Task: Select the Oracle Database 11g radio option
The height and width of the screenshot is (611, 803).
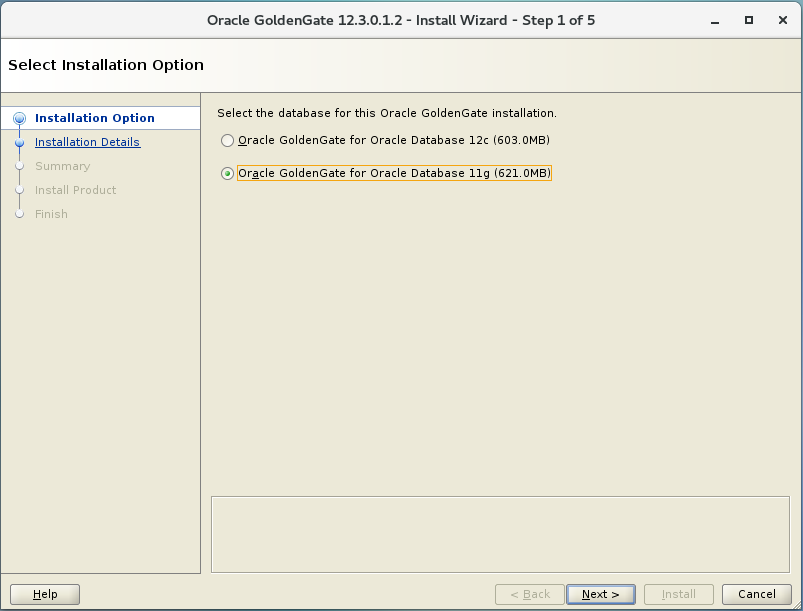Action: pyautogui.click(x=228, y=174)
